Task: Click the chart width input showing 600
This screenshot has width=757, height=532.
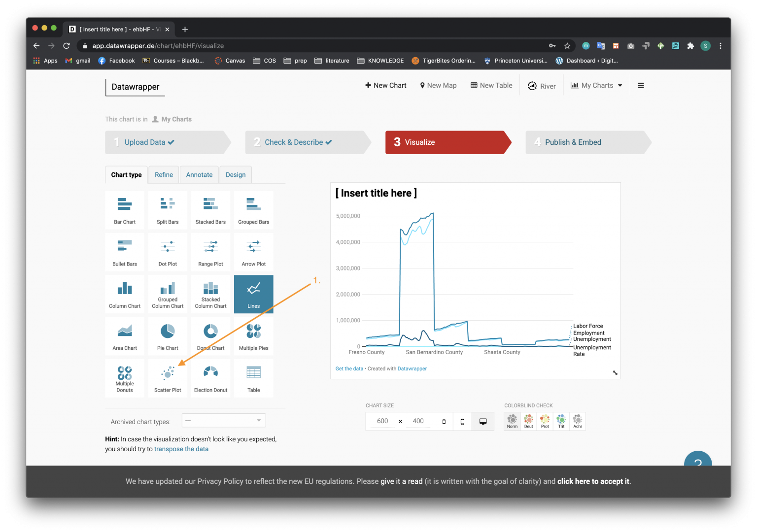Action: (x=382, y=421)
